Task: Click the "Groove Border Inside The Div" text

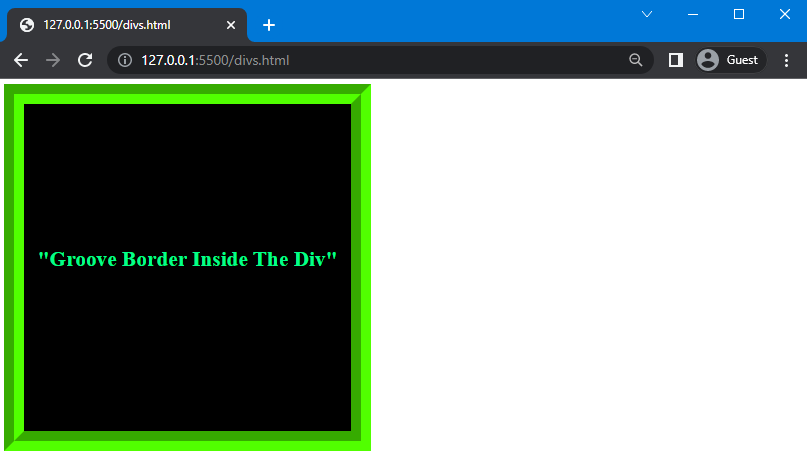Action: 187,259
